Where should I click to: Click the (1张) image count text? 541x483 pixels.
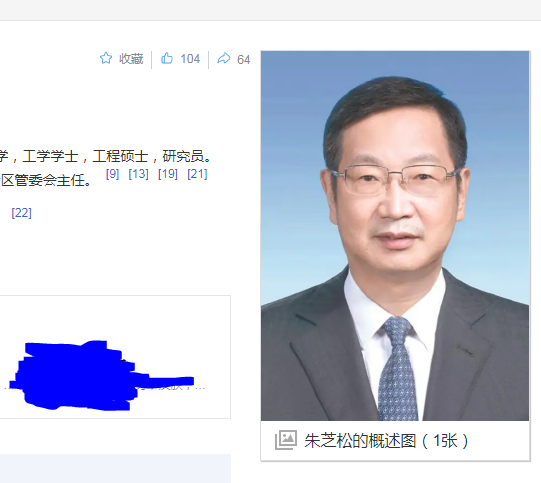445,441
